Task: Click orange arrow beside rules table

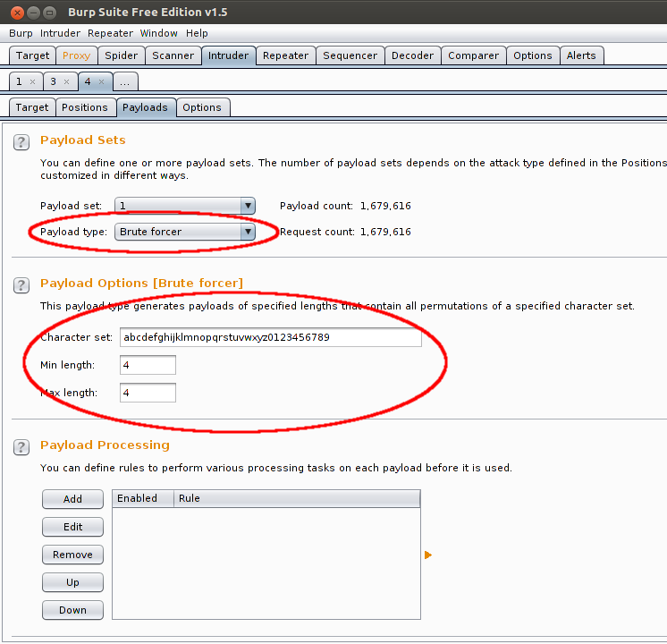Action: (x=428, y=555)
